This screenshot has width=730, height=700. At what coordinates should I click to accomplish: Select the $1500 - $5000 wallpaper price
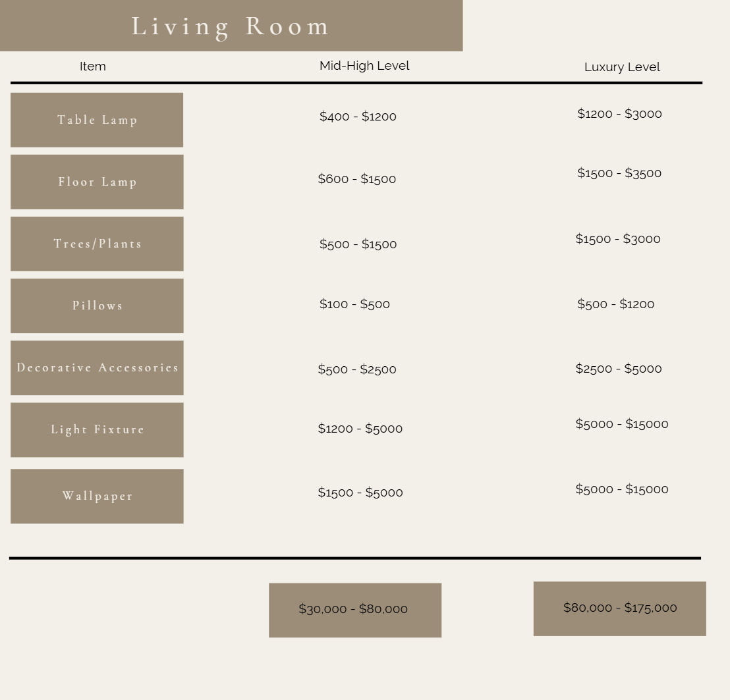360,493
